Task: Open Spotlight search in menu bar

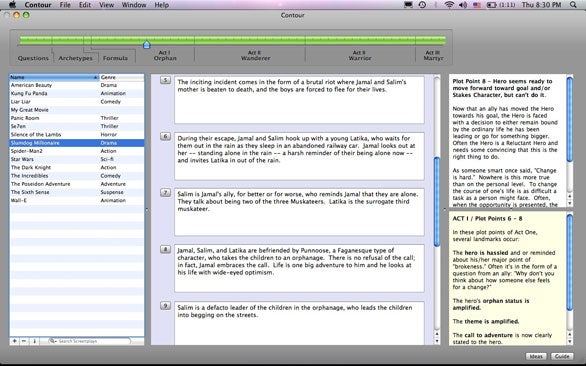Action: point(573,5)
